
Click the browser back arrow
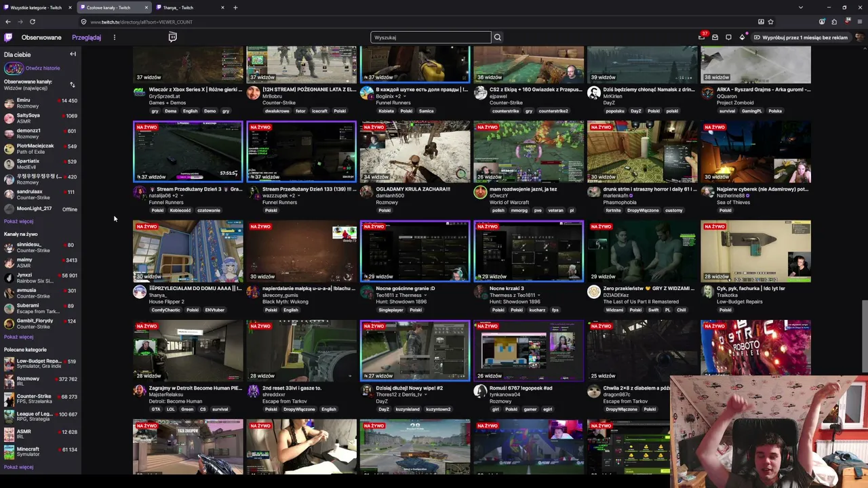[8, 22]
